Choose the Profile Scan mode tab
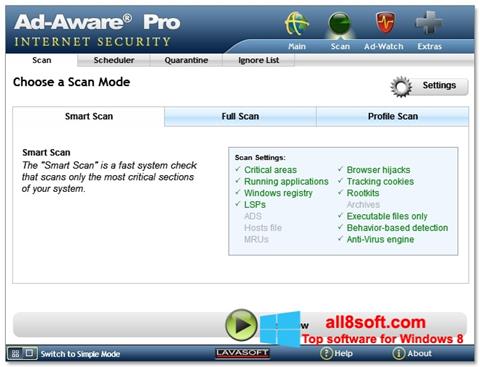480x367 pixels. 393,116
